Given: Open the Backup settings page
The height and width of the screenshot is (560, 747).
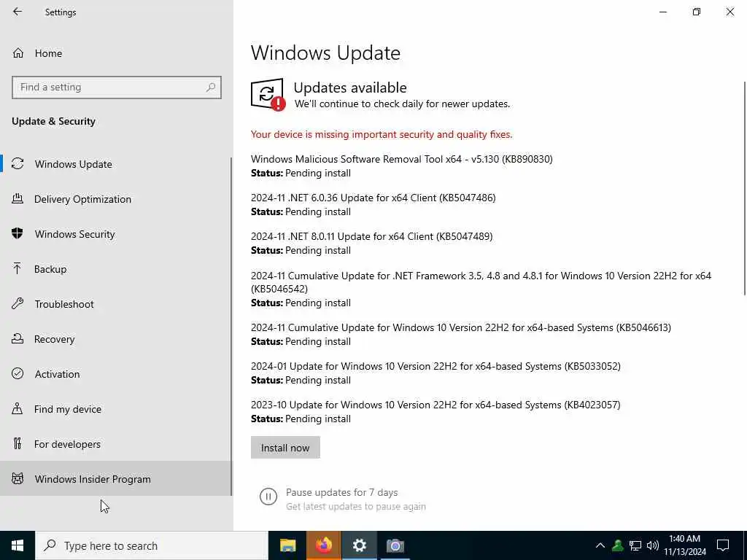Looking at the screenshot, I should [116, 268].
